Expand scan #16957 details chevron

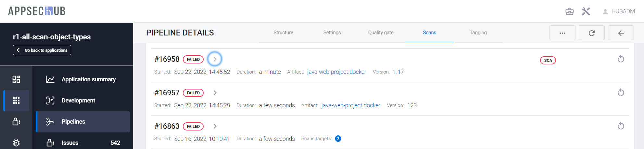[215, 93]
